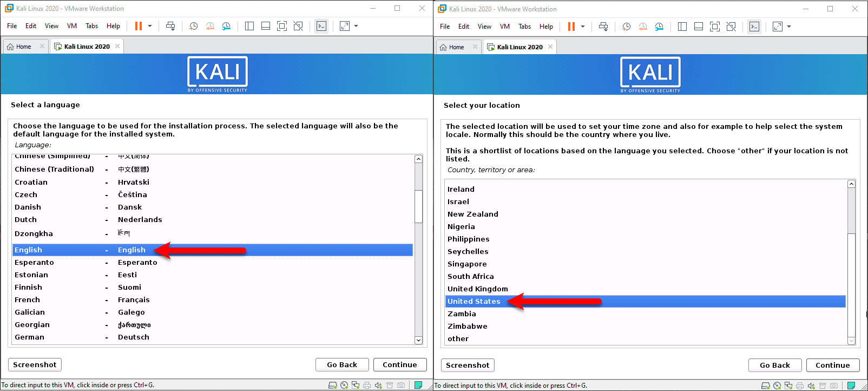The width and height of the screenshot is (868, 391).
Task: Click hard disk status icon in left window
Action: 333,385
